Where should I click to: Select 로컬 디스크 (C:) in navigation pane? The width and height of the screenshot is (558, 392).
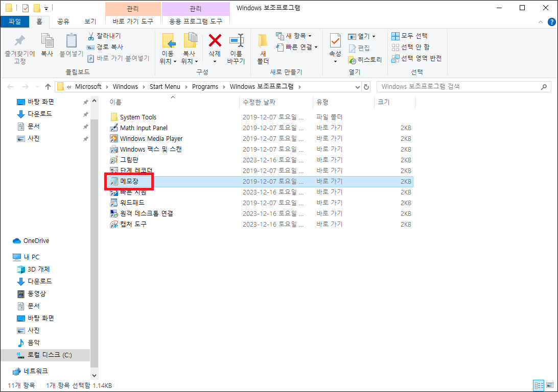[44, 355]
